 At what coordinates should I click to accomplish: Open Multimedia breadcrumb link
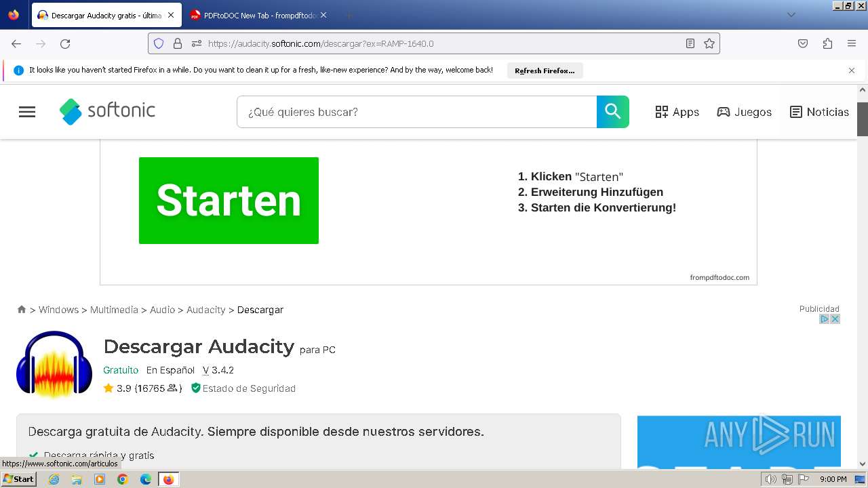pos(114,310)
